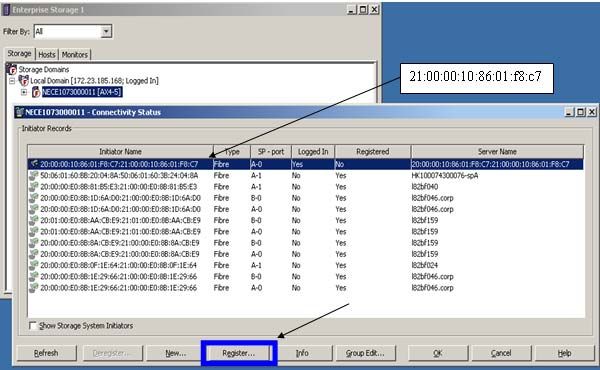Open the Help button

click(564, 353)
